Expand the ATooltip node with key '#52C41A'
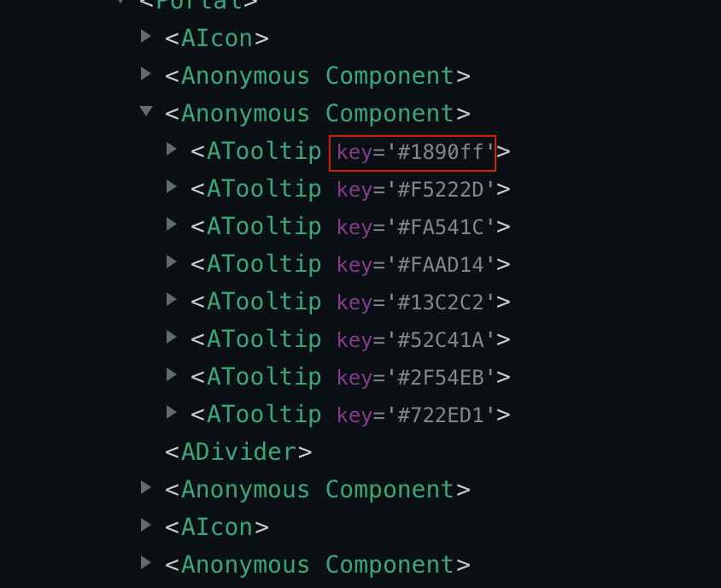Screen dimensions: 721x588 click(171, 340)
